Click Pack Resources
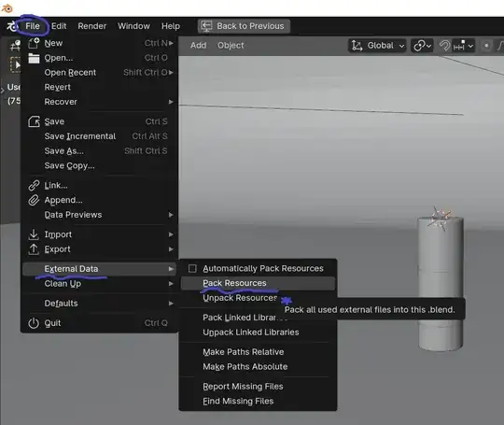Screen dimensions: 504x425 (x=259, y=283)
